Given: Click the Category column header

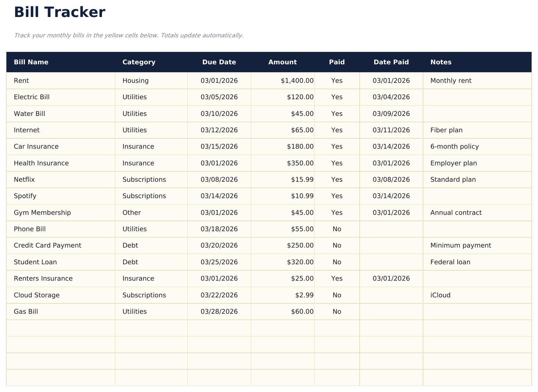Looking at the screenshot, I should pyautogui.click(x=139, y=62).
